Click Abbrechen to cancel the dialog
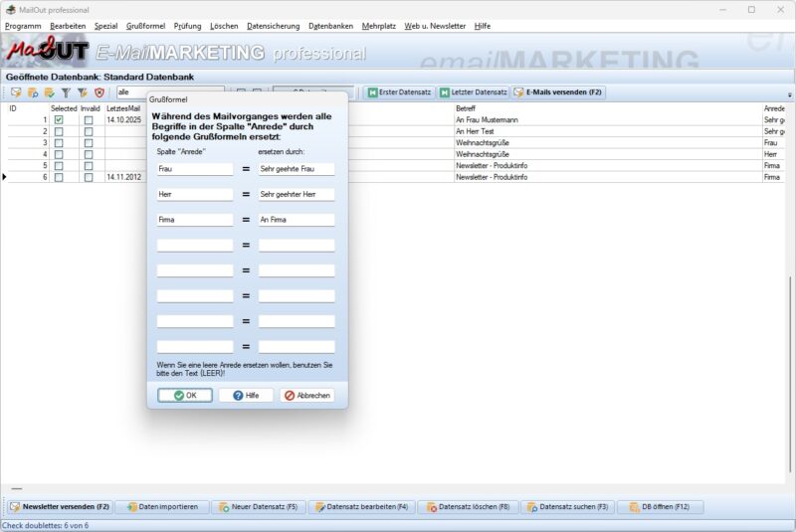The height and width of the screenshot is (532, 796). coord(306,395)
